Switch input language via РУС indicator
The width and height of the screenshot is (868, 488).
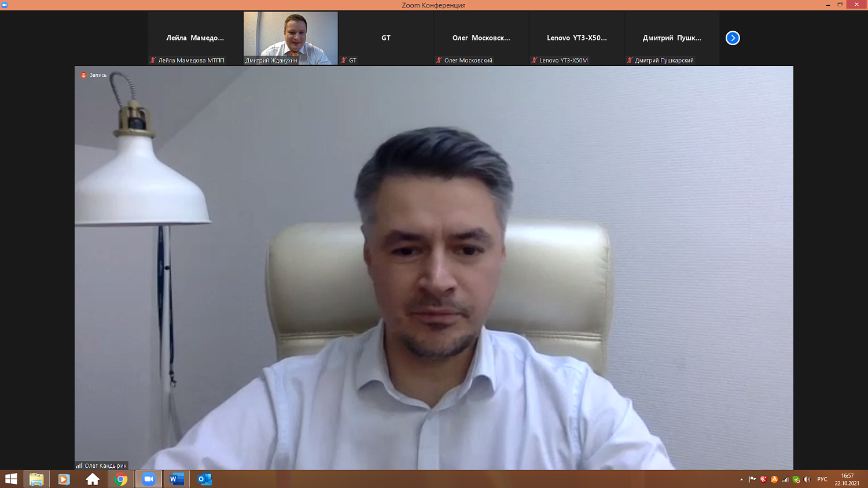[822, 479]
